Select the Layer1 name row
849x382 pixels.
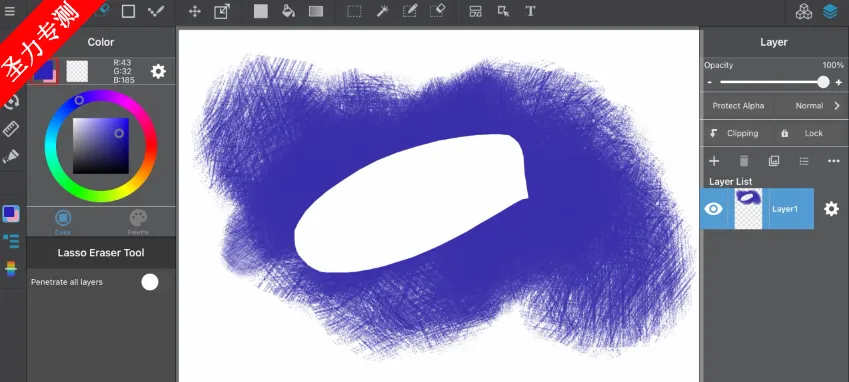[785, 209]
